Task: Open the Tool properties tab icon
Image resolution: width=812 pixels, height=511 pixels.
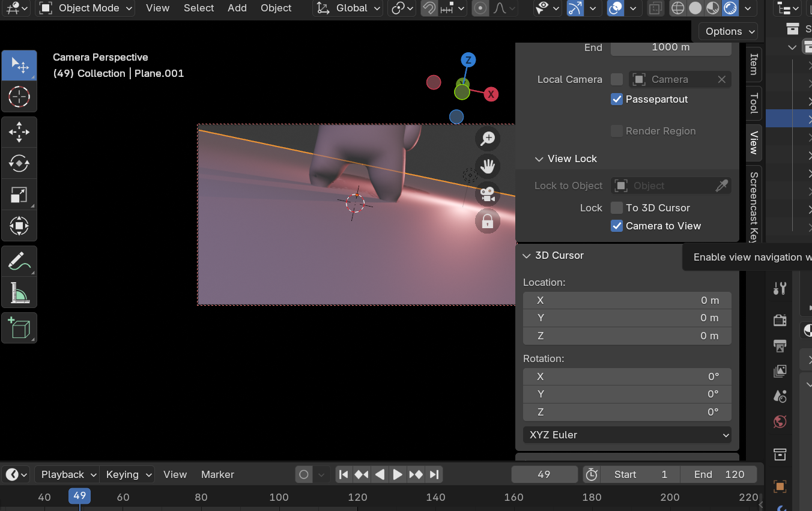Action: (x=780, y=289)
